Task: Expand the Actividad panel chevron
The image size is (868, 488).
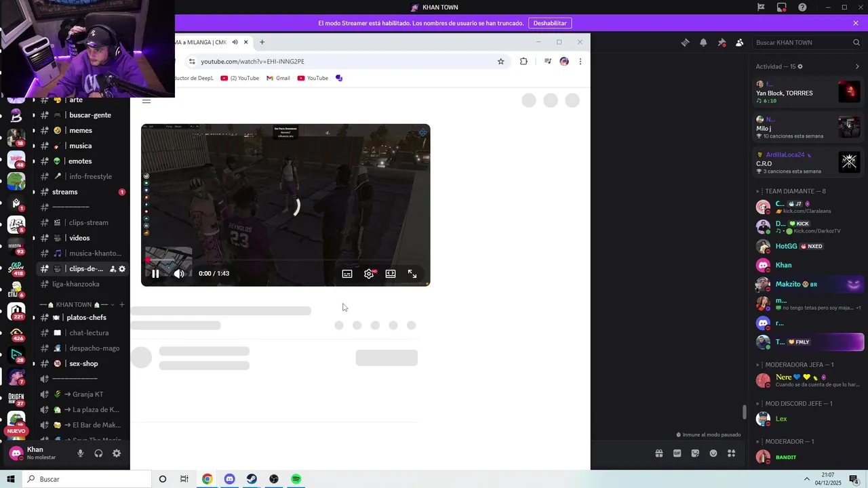Action: point(857,66)
